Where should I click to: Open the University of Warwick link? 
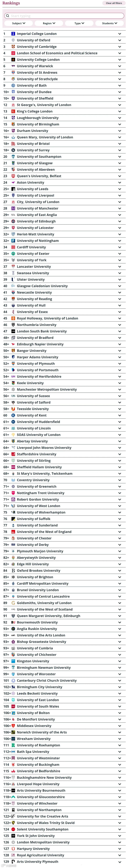tap(35, 66)
